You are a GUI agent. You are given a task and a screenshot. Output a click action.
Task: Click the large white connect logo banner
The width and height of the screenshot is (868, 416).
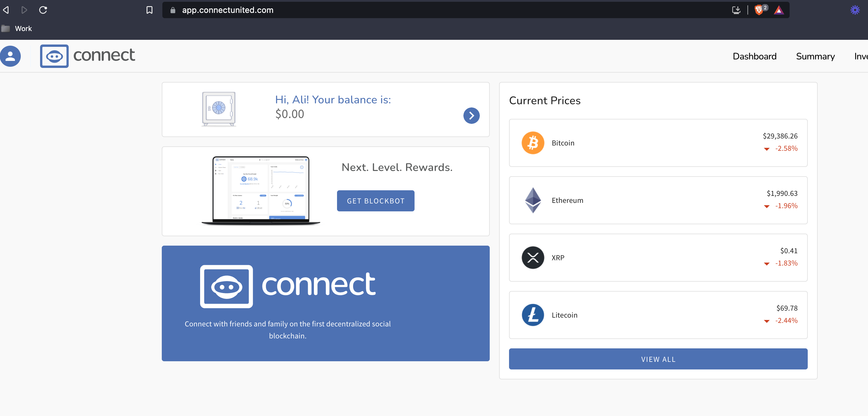tap(288, 286)
